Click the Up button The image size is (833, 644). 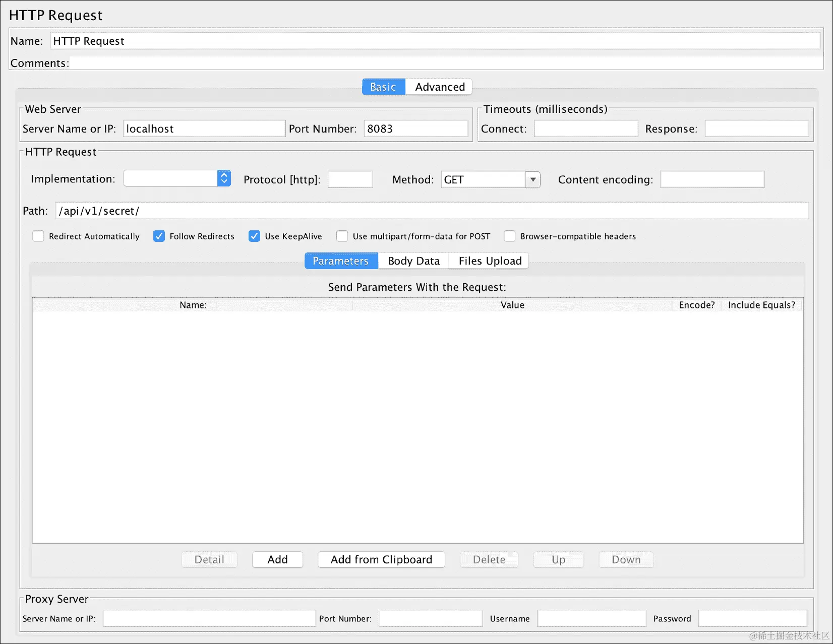pos(558,559)
